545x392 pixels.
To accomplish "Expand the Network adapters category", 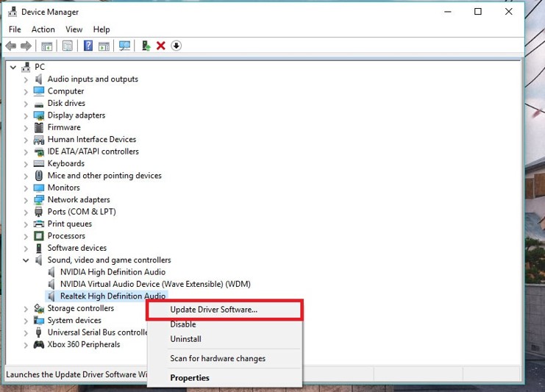I will pos(26,200).
